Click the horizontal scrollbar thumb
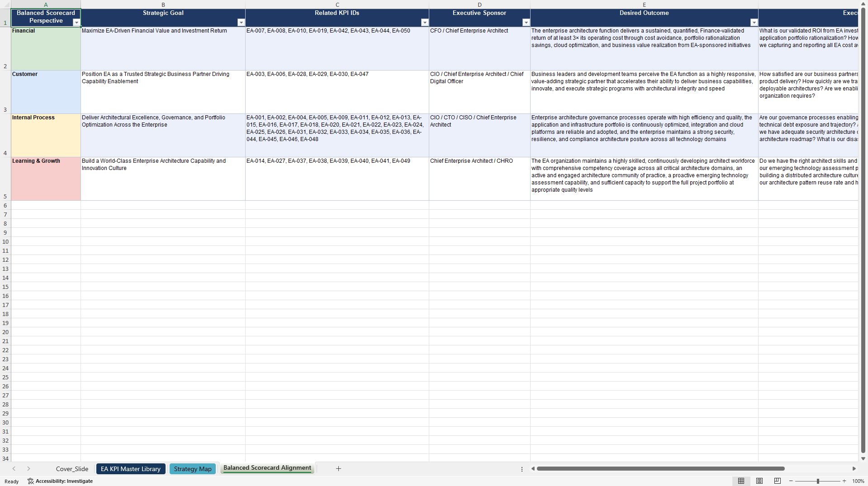 tap(660, 469)
